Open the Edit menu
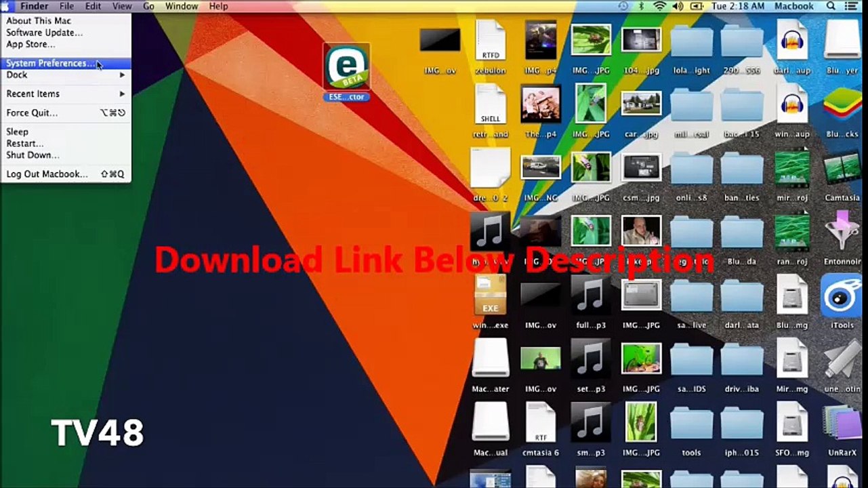This screenshot has width=868, height=488. (93, 6)
